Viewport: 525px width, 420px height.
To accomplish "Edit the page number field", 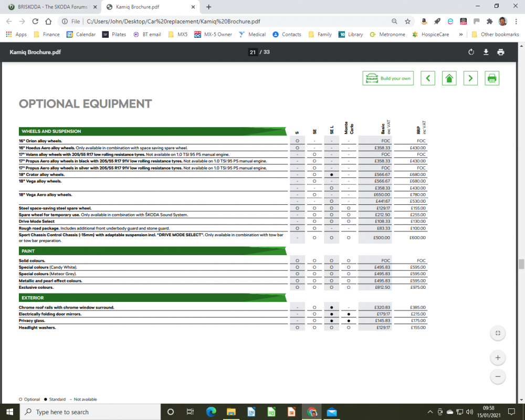I will [253, 52].
